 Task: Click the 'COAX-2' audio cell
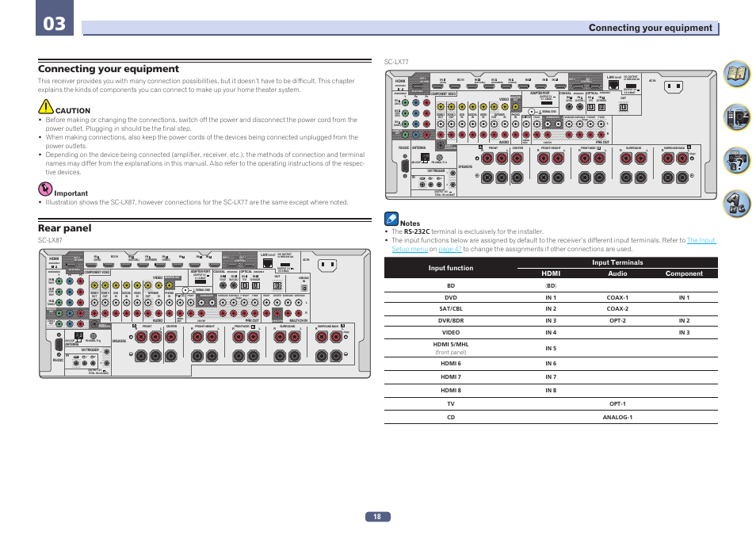coord(617,309)
